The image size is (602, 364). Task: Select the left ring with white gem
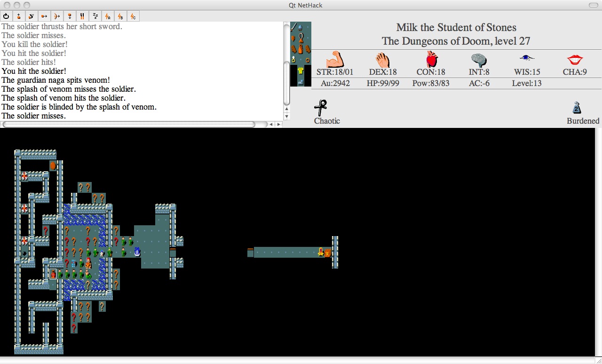click(x=293, y=60)
